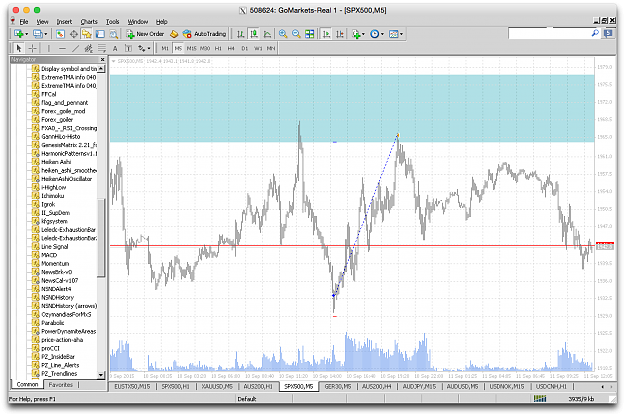Open the View menu
Image resolution: width=625 pixels, height=416 pixels.
42,22
